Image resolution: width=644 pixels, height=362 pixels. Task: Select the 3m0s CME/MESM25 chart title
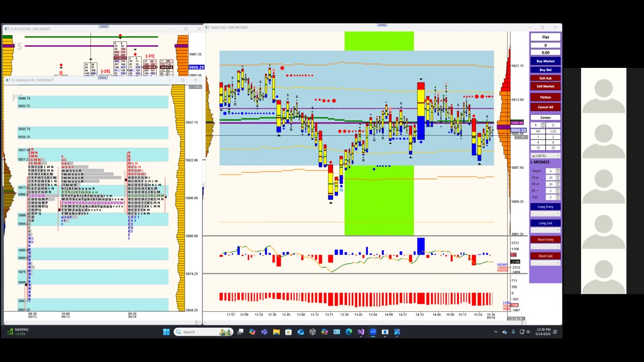(x=229, y=28)
